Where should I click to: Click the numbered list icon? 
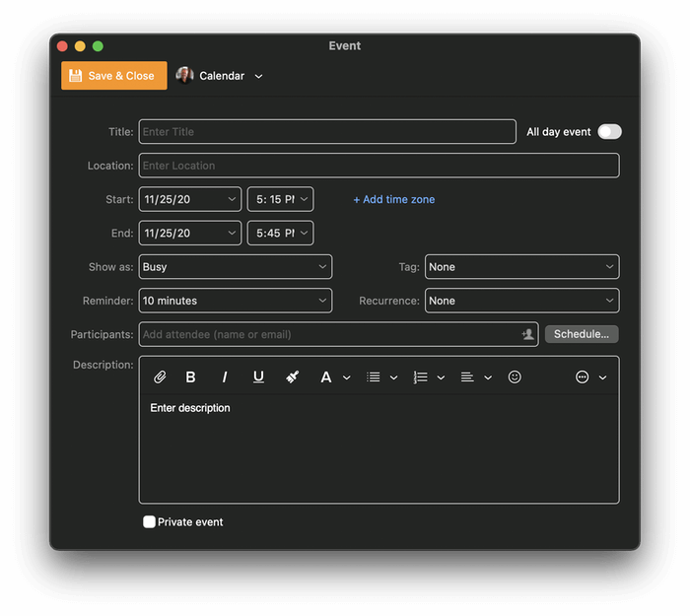pos(421,376)
